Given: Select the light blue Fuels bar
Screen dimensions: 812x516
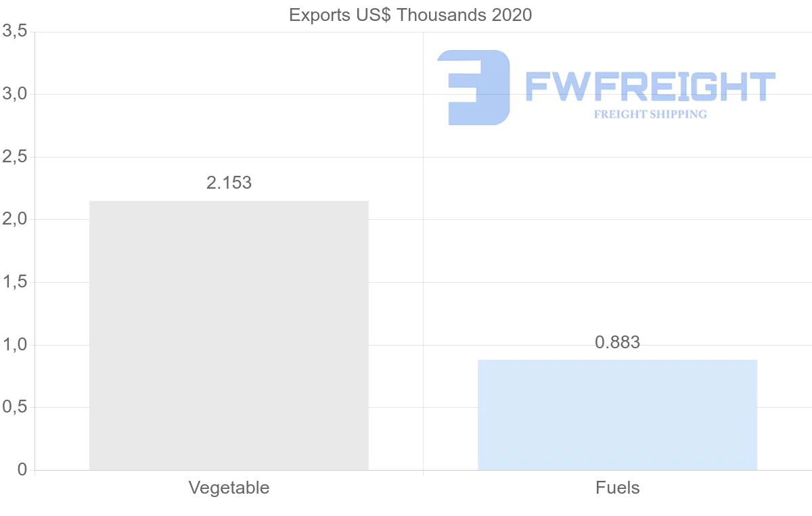Looking at the screenshot, I should (617, 415).
